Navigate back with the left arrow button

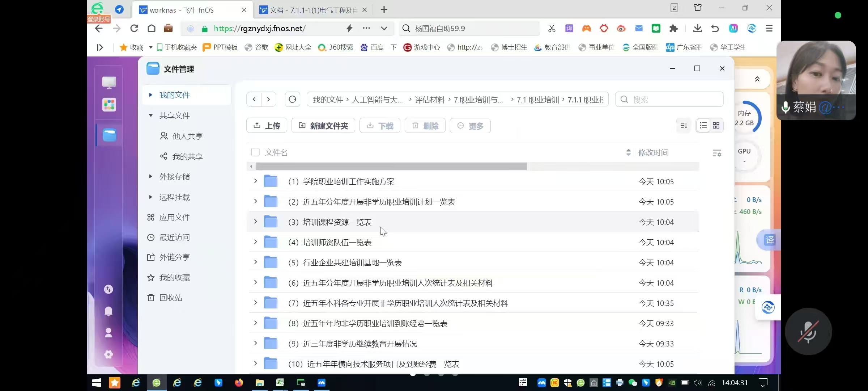(x=254, y=99)
